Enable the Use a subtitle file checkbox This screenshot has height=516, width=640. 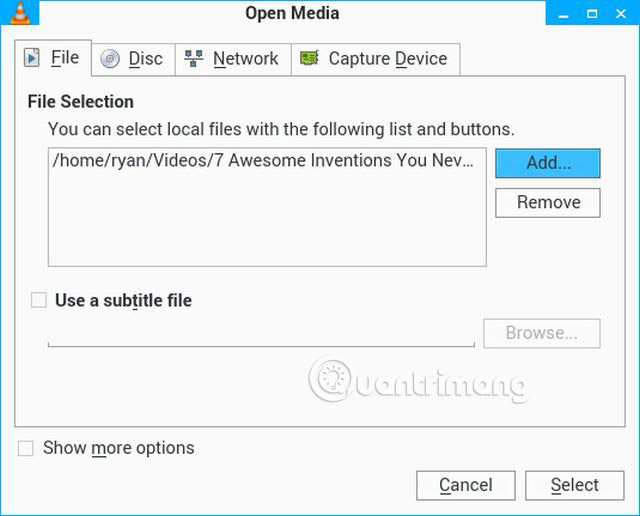(x=39, y=300)
